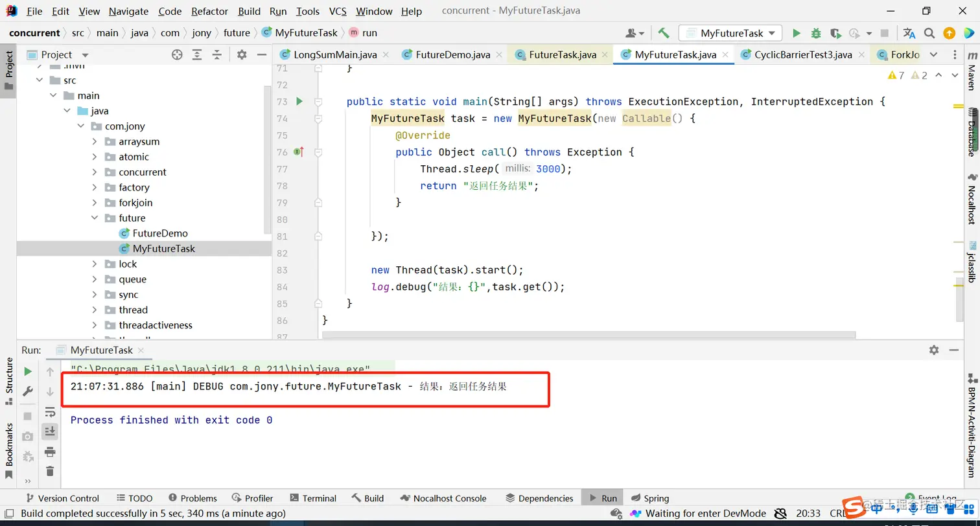Viewport: 980px width, 526px height.
Task: Click the editor horizontal scrollbar
Action: [x=589, y=335]
